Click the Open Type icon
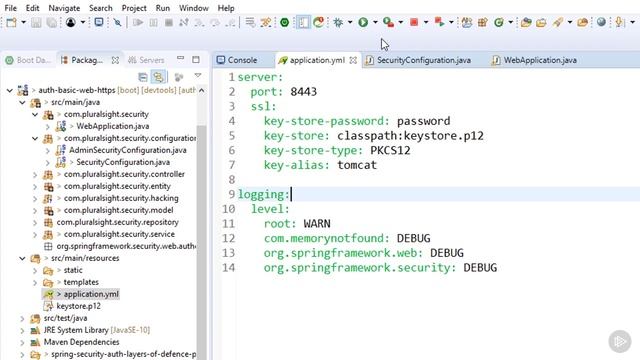640x360 pixels. point(526,22)
